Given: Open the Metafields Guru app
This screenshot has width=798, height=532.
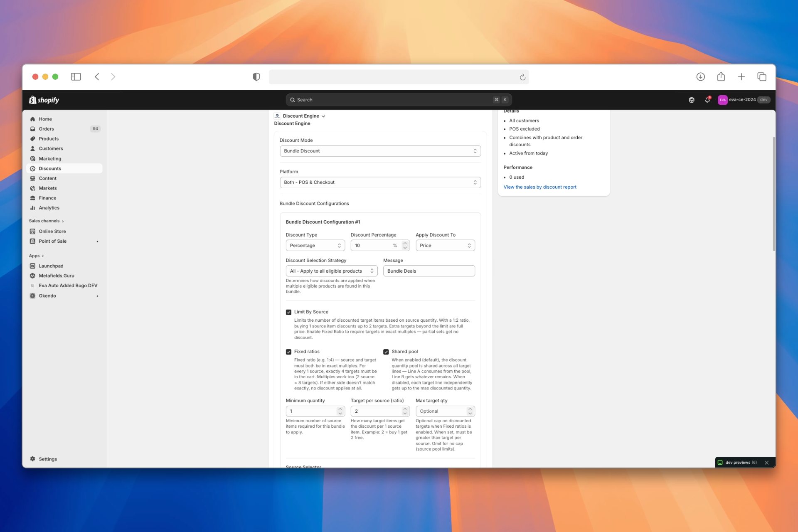Looking at the screenshot, I should [57, 276].
